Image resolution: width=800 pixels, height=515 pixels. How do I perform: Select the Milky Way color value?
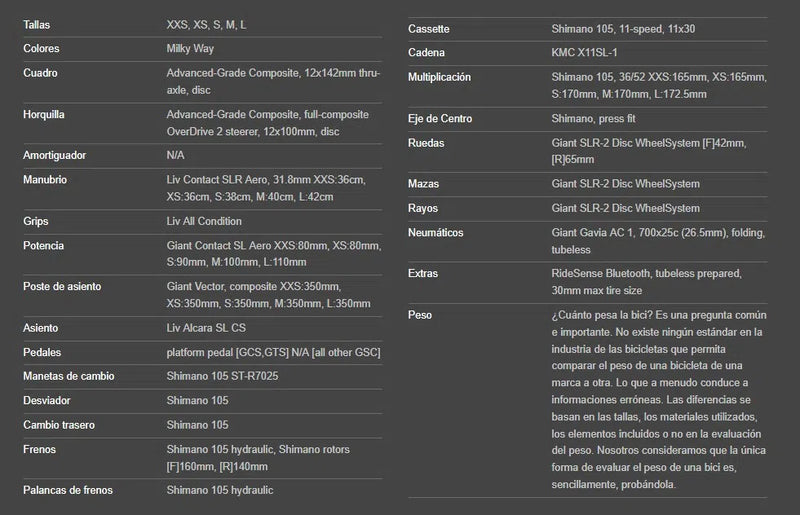point(190,48)
